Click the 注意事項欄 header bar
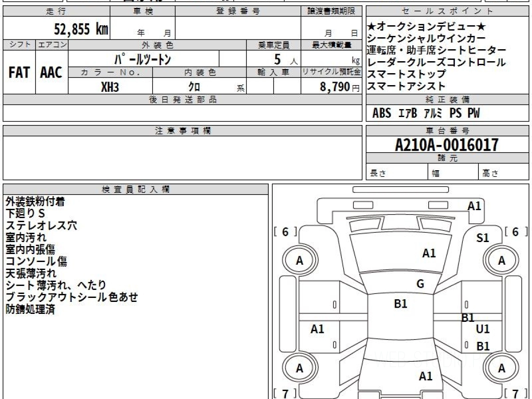Screen dimensions: 532x399 (x=183, y=130)
